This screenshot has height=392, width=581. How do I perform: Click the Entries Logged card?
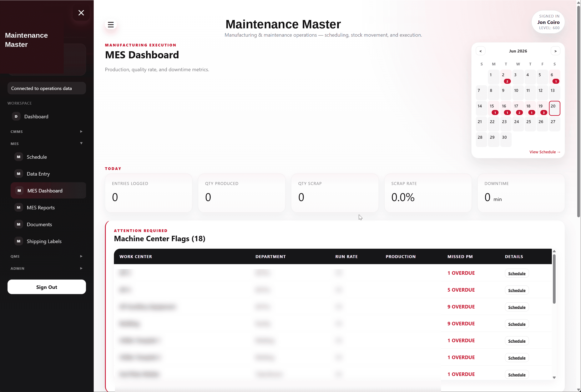[x=149, y=193]
